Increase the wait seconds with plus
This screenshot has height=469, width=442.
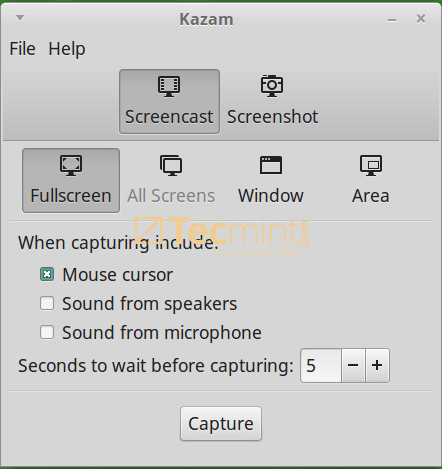[x=377, y=366]
